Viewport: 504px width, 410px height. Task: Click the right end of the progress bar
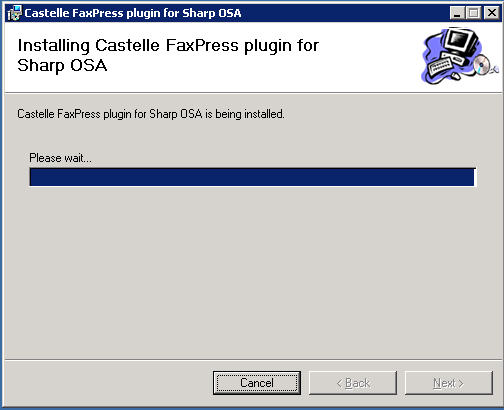[x=471, y=177]
